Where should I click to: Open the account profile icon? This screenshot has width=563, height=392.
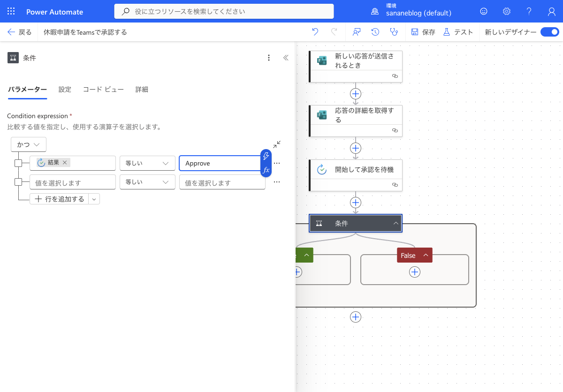click(x=552, y=11)
